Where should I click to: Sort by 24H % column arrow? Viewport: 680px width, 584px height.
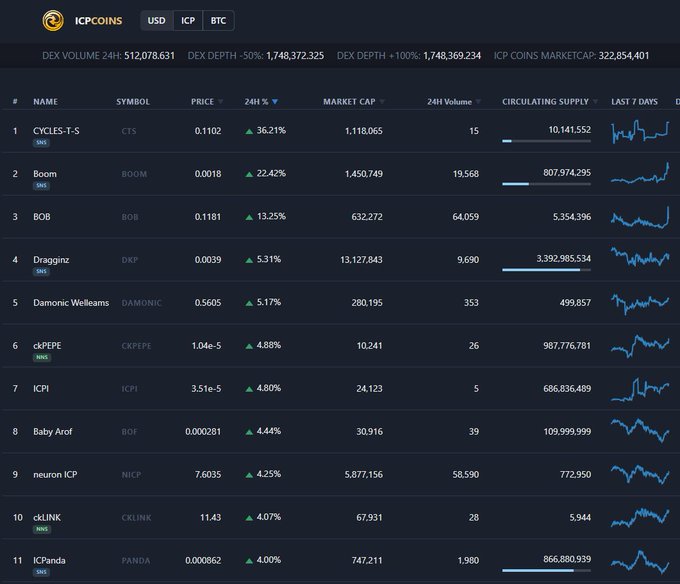tap(275, 102)
